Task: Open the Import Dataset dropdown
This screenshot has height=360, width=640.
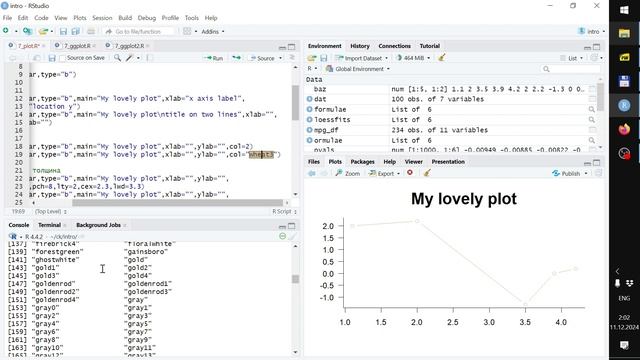Action: coord(362,58)
